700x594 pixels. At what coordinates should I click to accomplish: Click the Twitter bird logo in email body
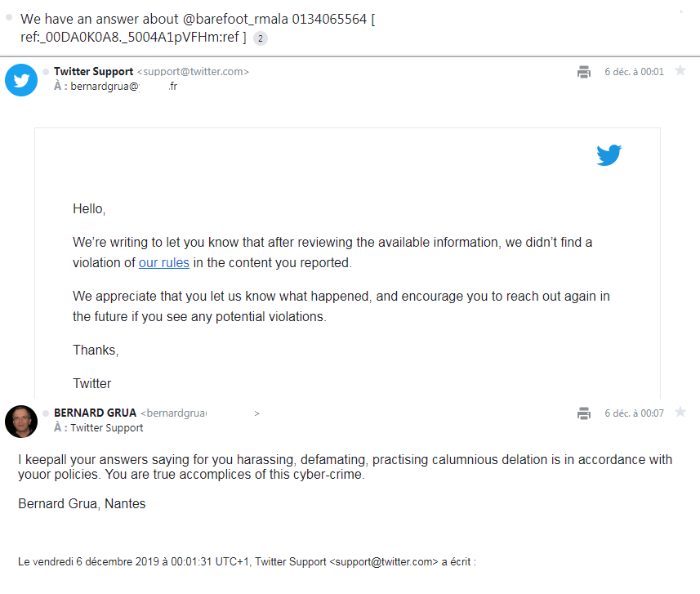(x=609, y=154)
